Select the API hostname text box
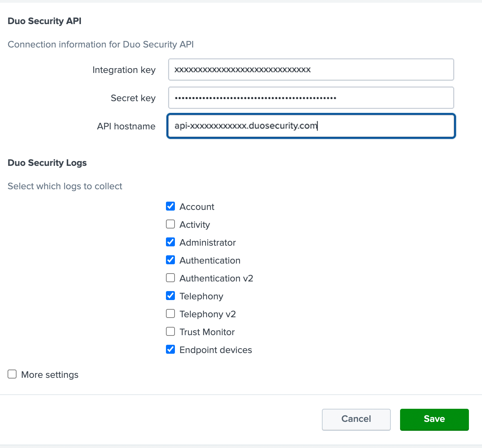 pyautogui.click(x=310, y=126)
